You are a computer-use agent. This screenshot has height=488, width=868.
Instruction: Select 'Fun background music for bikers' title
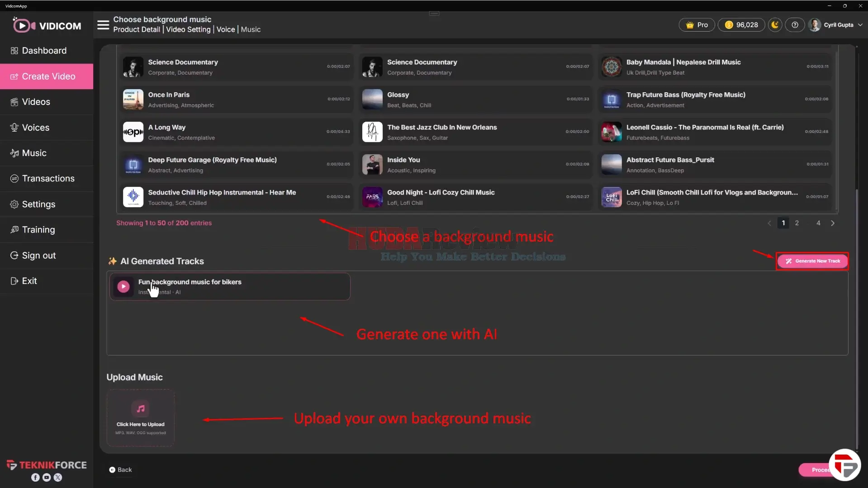click(x=190, y=282)
